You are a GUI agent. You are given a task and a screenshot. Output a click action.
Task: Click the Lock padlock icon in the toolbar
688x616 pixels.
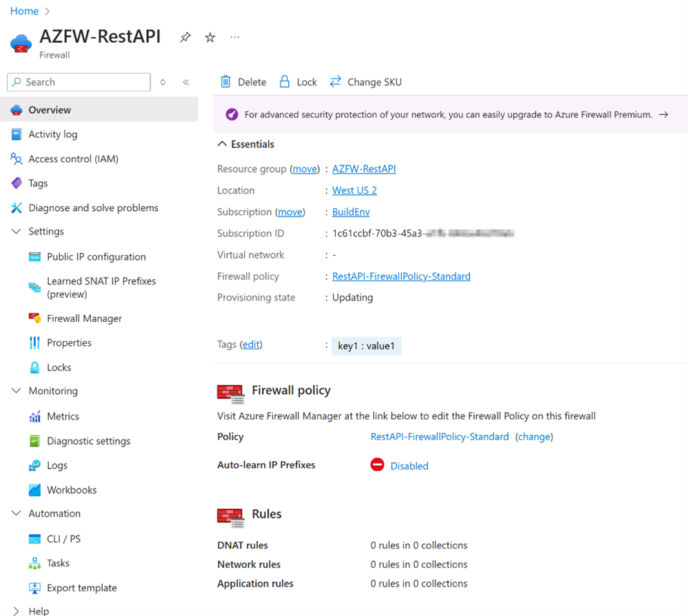click(284, 81)
